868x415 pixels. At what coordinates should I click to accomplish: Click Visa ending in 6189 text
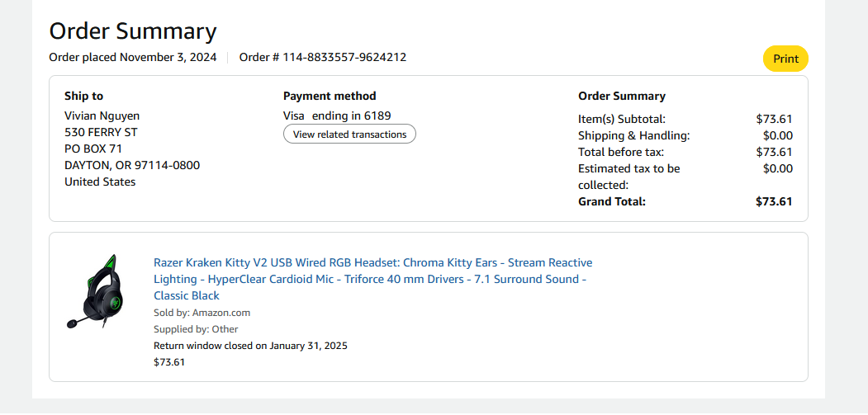337,116
